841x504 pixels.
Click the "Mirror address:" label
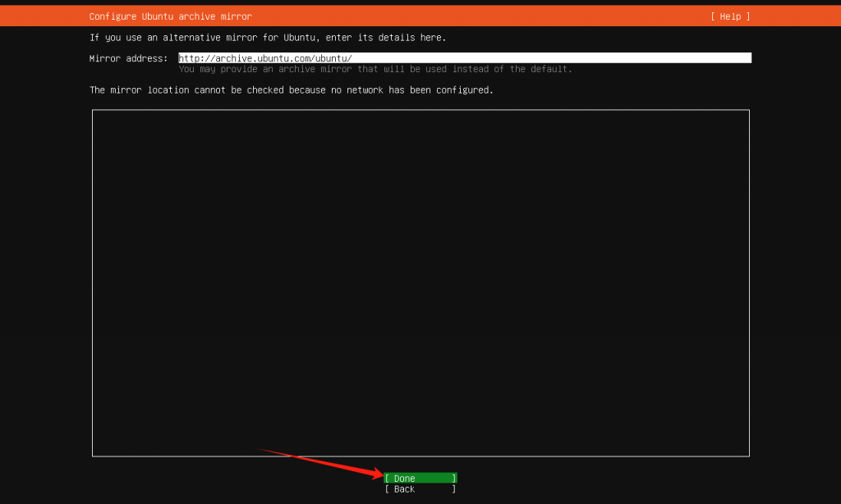[128, 58]
